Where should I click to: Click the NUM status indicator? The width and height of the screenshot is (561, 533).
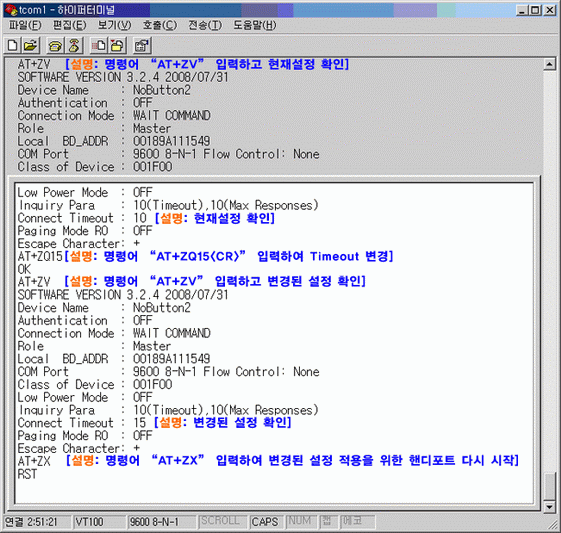pos(300,521)
